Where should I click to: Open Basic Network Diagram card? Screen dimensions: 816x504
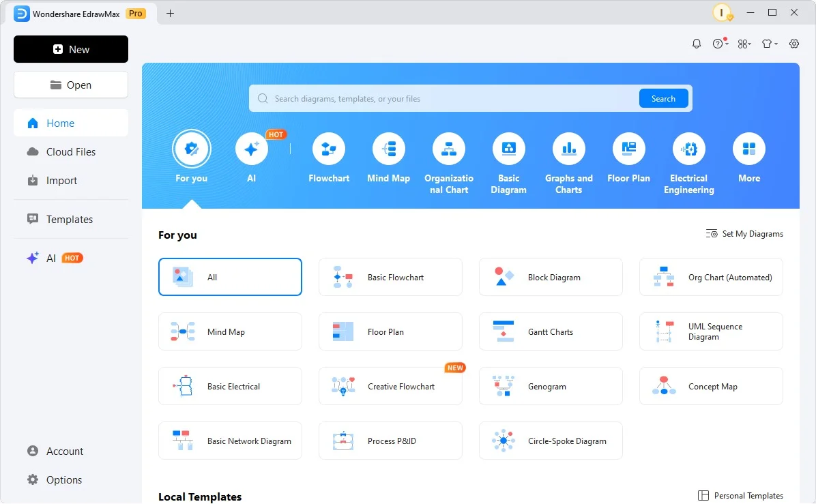[230, 441]
